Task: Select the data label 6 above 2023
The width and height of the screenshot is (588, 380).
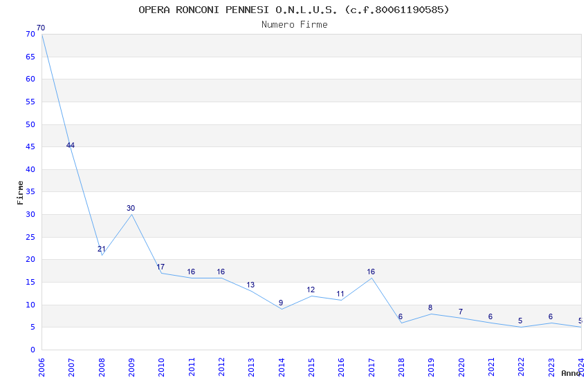Action: [551, 316]
